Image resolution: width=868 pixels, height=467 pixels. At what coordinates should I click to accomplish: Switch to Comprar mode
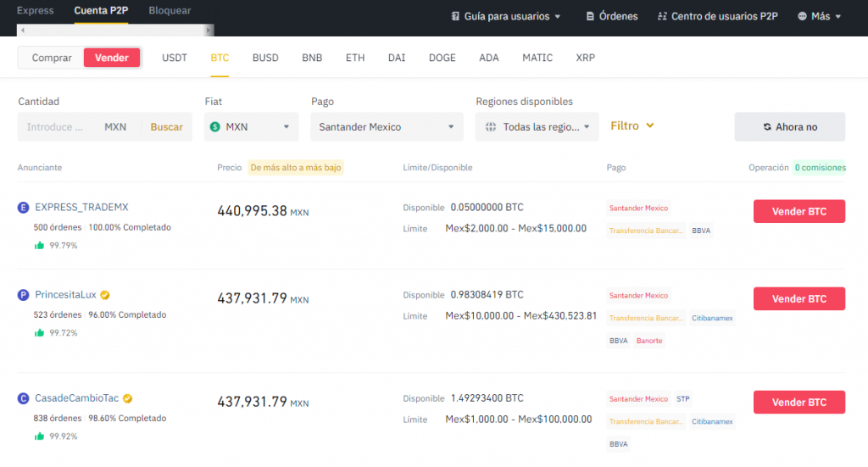[x=51, y=58]
